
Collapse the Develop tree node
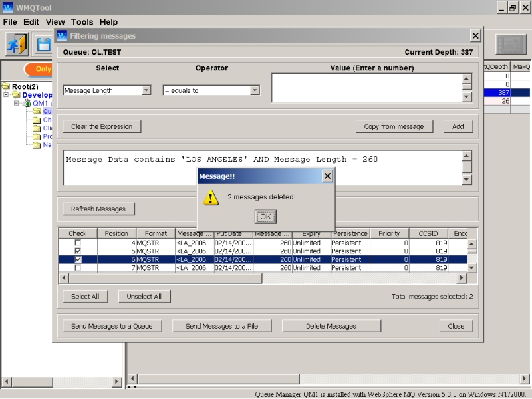pos(6,94)
